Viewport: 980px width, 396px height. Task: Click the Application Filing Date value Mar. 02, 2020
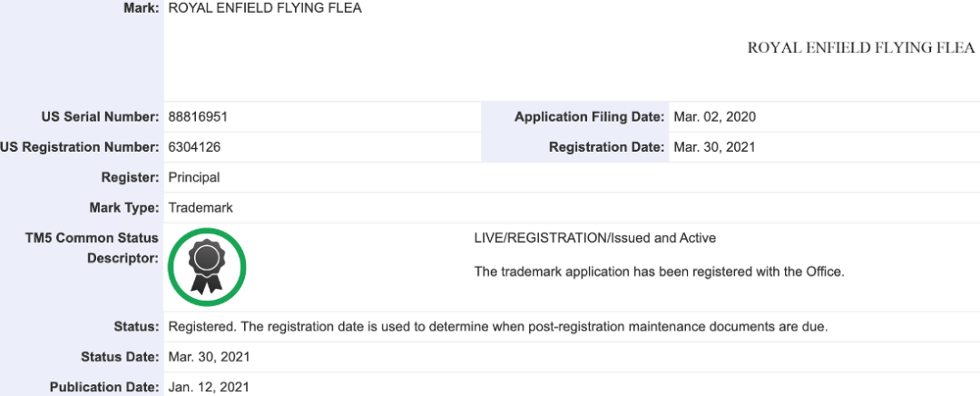coord(715,117)
